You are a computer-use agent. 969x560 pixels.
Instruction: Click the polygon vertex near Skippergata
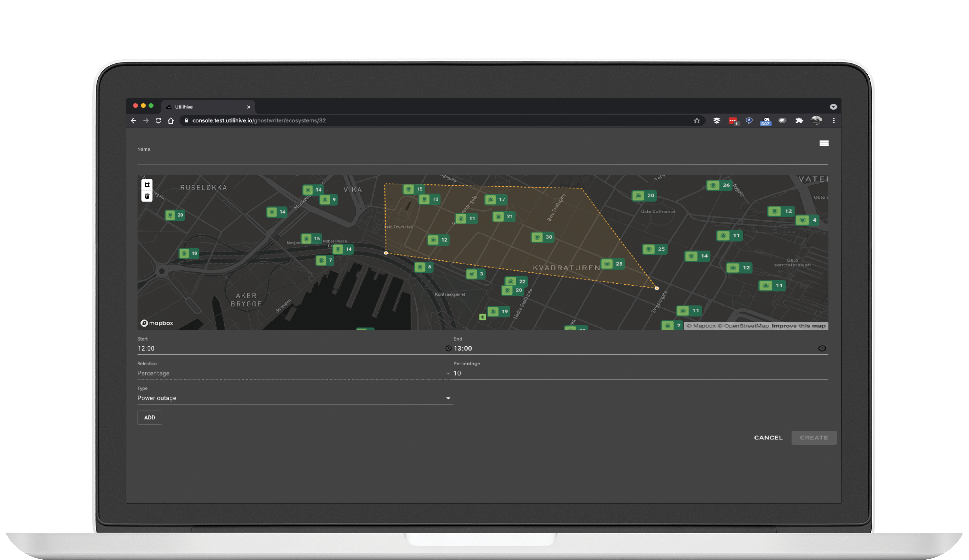coord(657,288)
